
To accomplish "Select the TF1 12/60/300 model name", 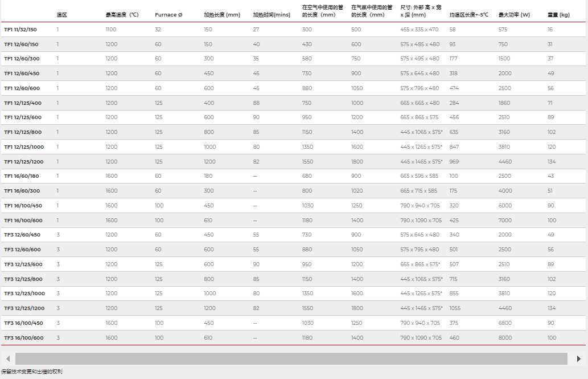I will [22, 59].
